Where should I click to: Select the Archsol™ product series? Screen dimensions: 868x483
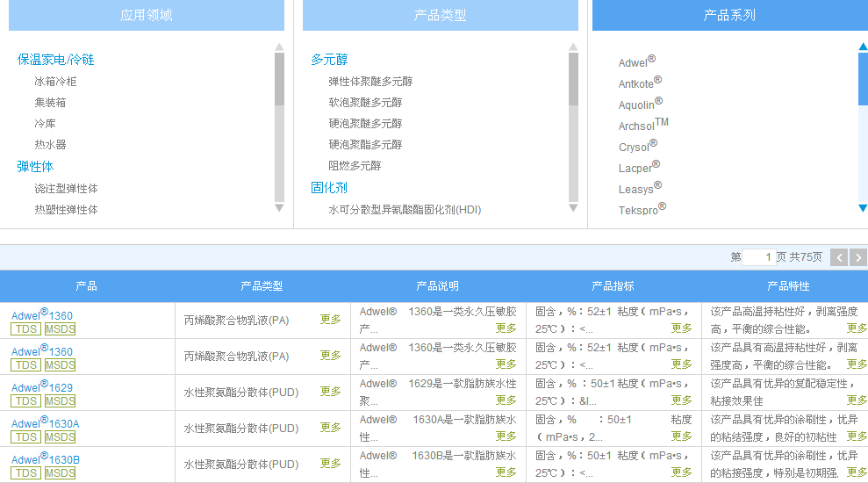[643, 125]
